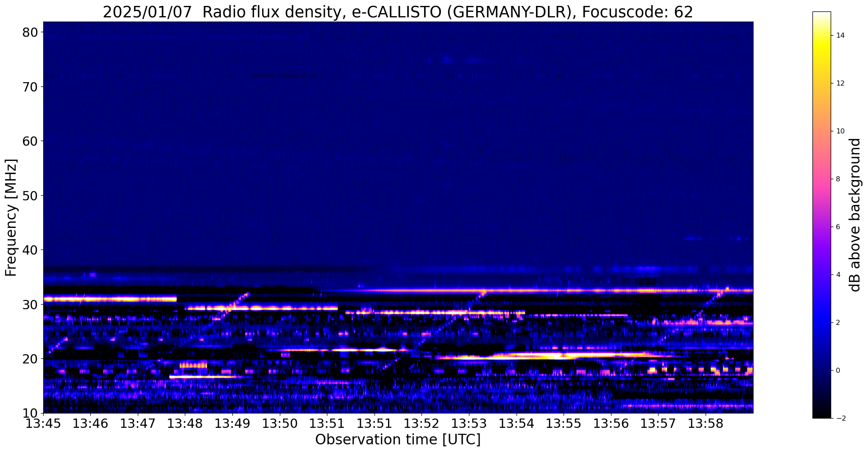Screen dimensions: 868x452
Task: Click the 13:48 time tick label
Action: (x=185, y=424)
